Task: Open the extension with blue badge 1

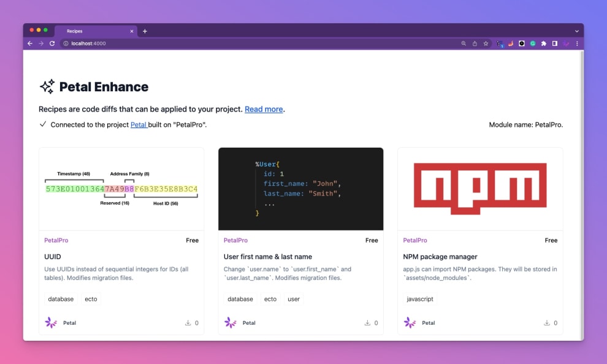Action: [500, 44]
